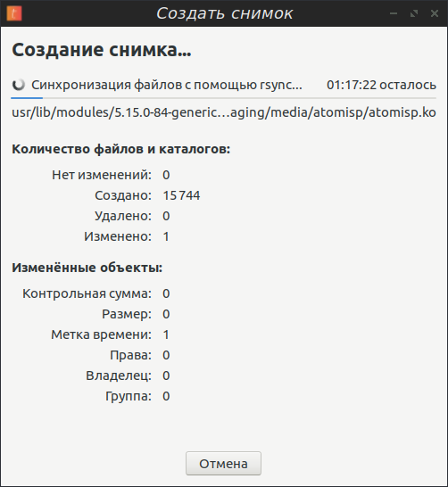The width and height of the screenshot is (448, 487).
Task: Click the Нет изменений label
Action: coord(102,175)
